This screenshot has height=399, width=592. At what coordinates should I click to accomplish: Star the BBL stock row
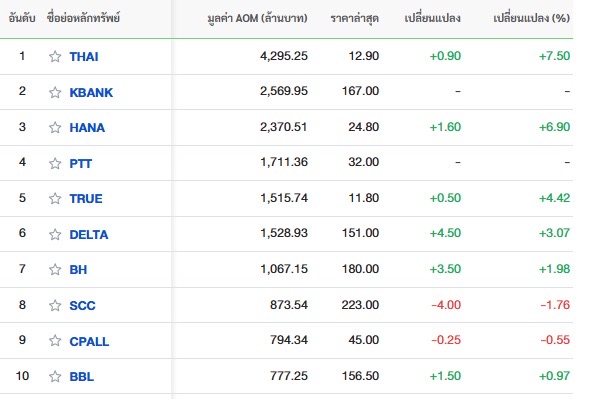tap(55, 376)
